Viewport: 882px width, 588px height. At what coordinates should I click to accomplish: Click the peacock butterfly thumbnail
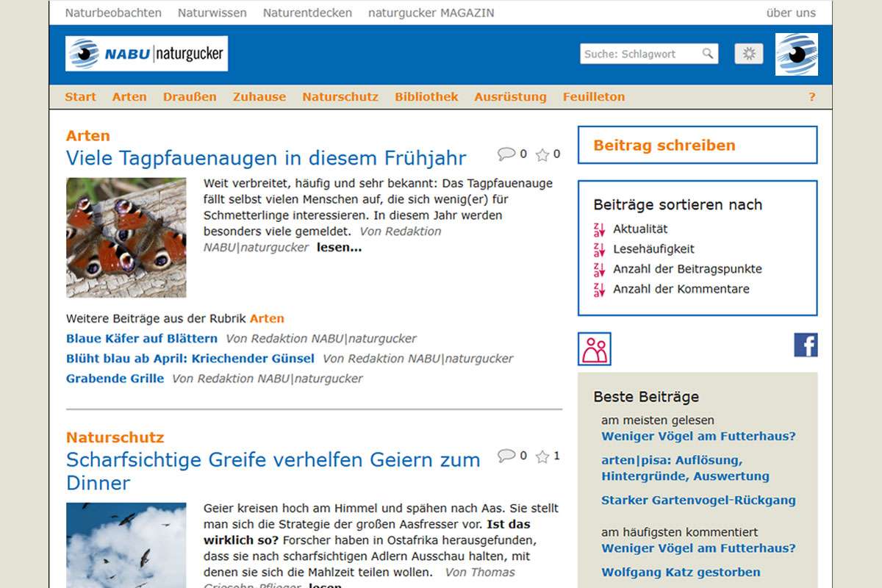coord(126,237)
